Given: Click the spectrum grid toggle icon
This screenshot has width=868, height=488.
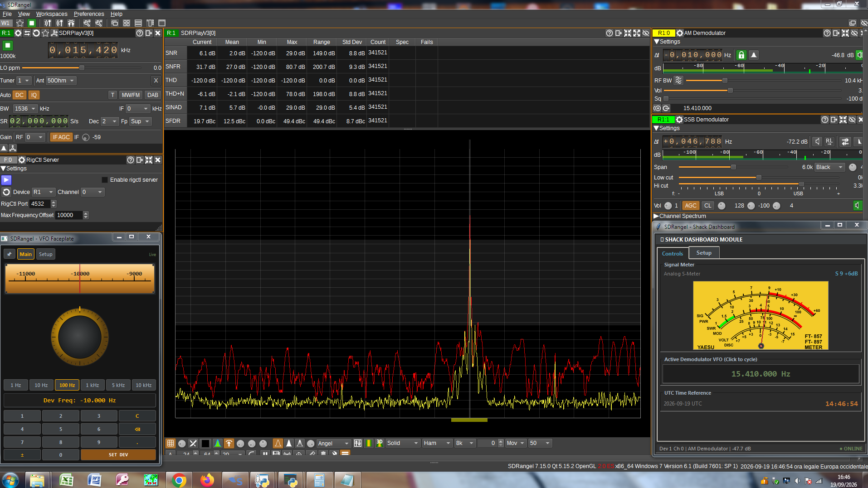Looking at the screenshot, I should coord(171,443).
